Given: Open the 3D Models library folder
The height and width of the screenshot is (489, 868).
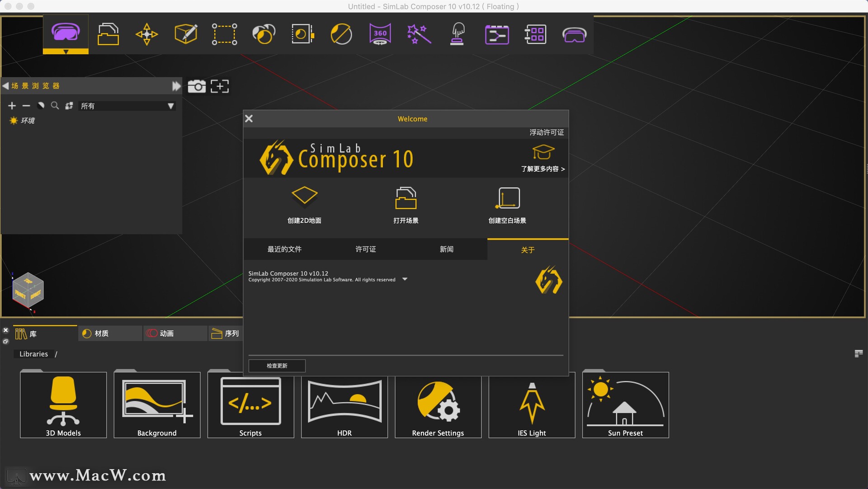Looking at the screenshot, I should 63,404.
